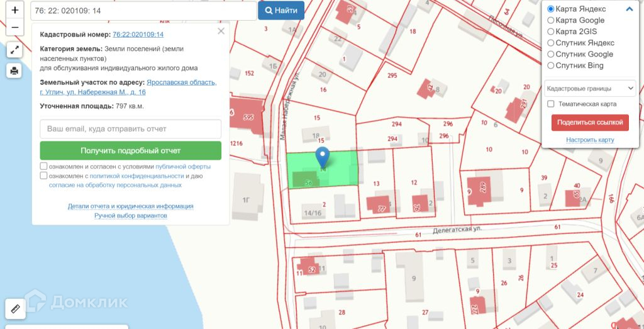Open the политикой конфиденциальности link
This screenshot has height=329, width=644.
(136, 176)
